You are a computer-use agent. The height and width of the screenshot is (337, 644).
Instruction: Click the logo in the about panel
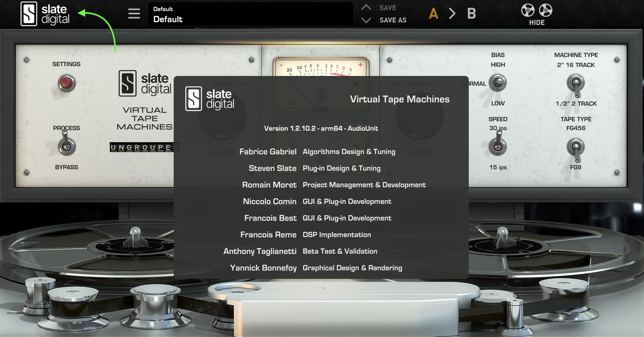tap(210, 99)
